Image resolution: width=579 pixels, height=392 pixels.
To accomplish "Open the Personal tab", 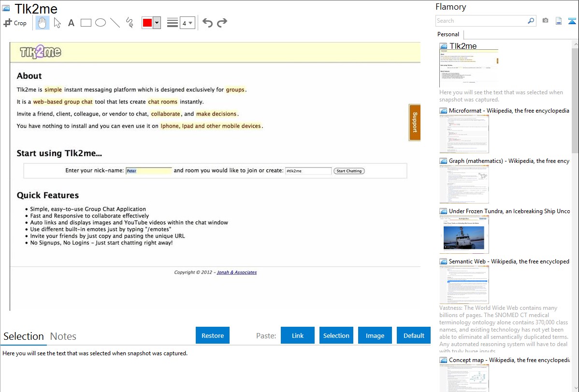I will click(x=448, y=34).
